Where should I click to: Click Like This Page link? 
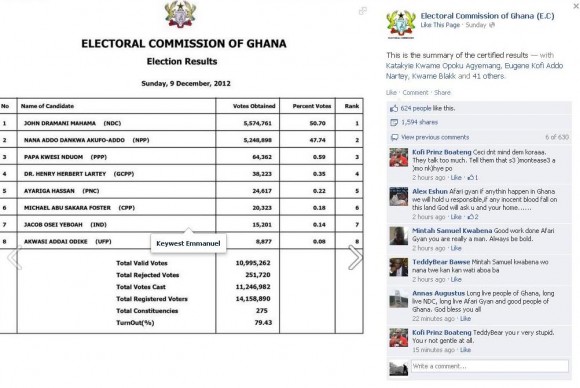(440, 25)
